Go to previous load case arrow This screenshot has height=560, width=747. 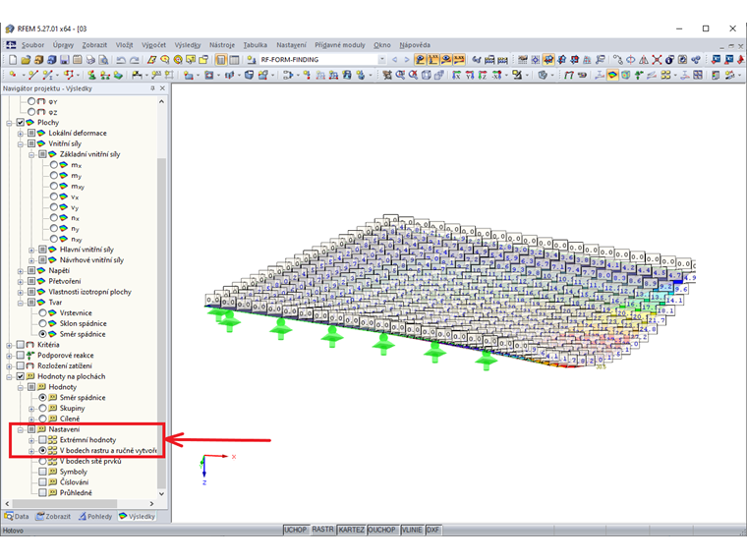pyautogui.click(x=394, y=60)
